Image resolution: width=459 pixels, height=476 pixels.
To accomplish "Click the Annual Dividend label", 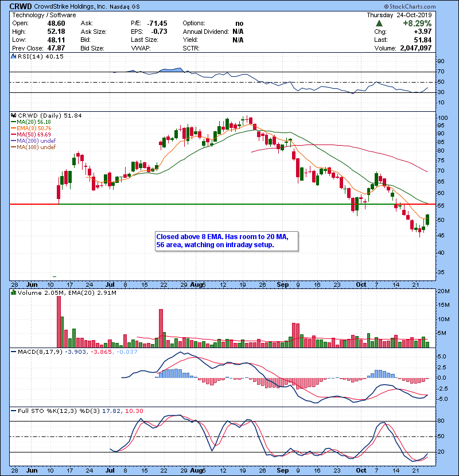I will (205, 32).
